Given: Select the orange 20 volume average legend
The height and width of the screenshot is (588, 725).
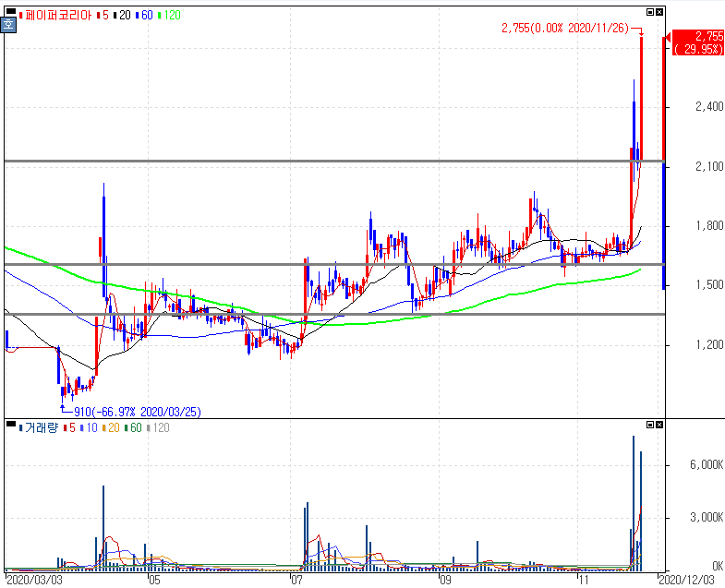Looking at the screenshot, I should 111,427.
